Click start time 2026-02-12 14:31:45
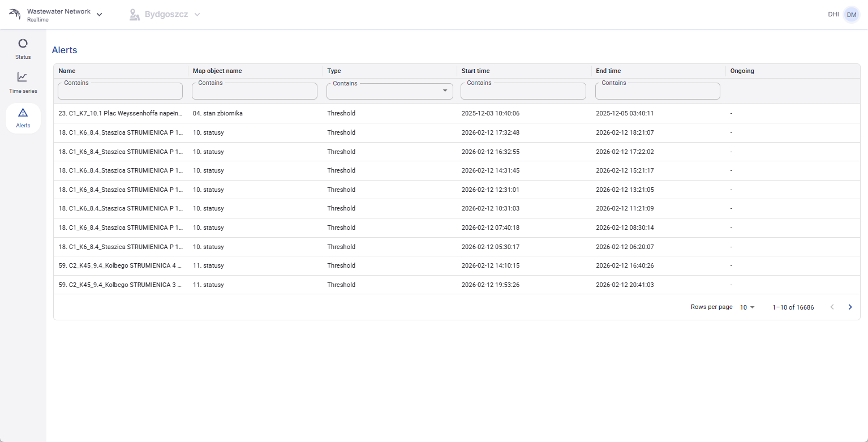 [491, 170]
